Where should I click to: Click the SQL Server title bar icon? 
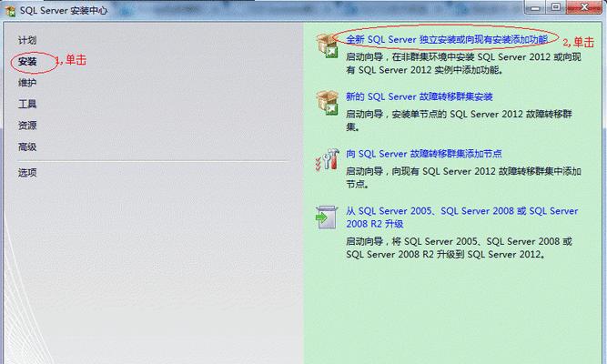10,10
